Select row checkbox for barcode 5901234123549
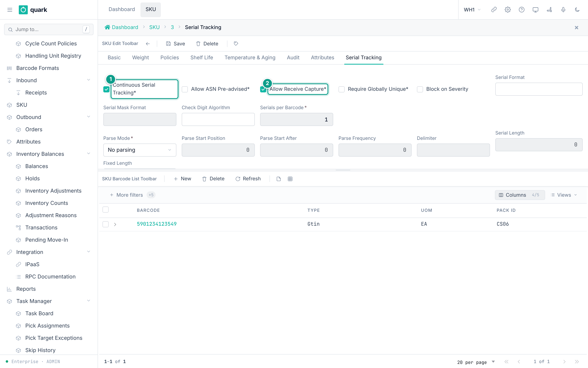 pos(105,224)
